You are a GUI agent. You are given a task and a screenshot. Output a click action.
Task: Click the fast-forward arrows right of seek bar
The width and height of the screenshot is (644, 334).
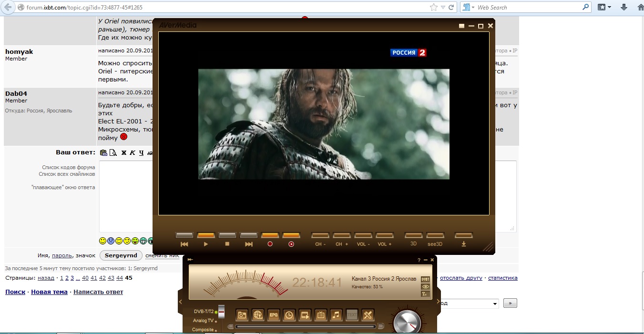coord(381,326)
